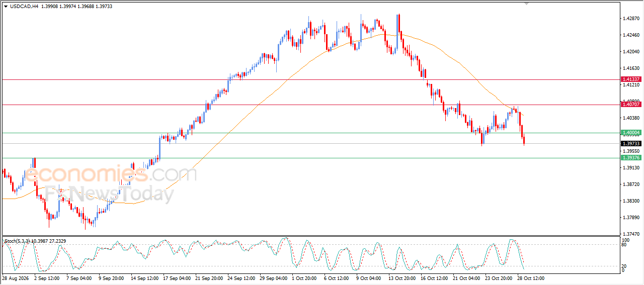The image size is (644, 285).
Task: Click the 14 Sep 12:00 time label
Action: [x=145, y=278]
